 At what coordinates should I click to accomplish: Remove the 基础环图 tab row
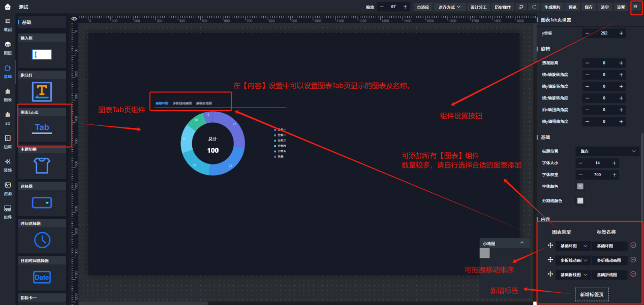(633, 246)
